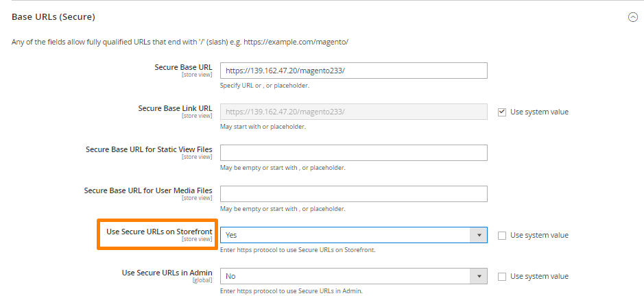Collapse the Base URLs (Secure) section chevron

point(633,17)
